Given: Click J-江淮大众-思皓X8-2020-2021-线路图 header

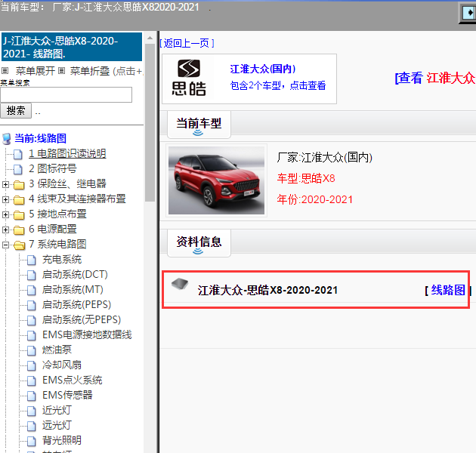Looking at the screenshot, I should pyautogui.click(x=72, y=47).
